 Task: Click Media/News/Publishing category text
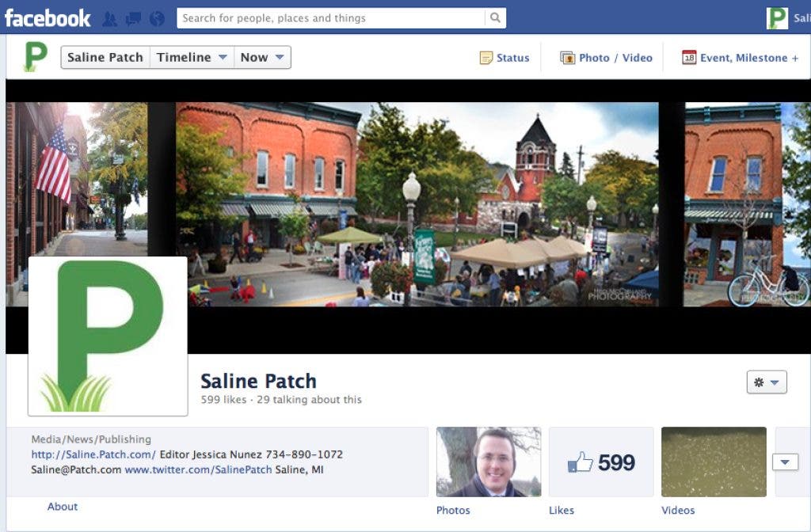91,439
